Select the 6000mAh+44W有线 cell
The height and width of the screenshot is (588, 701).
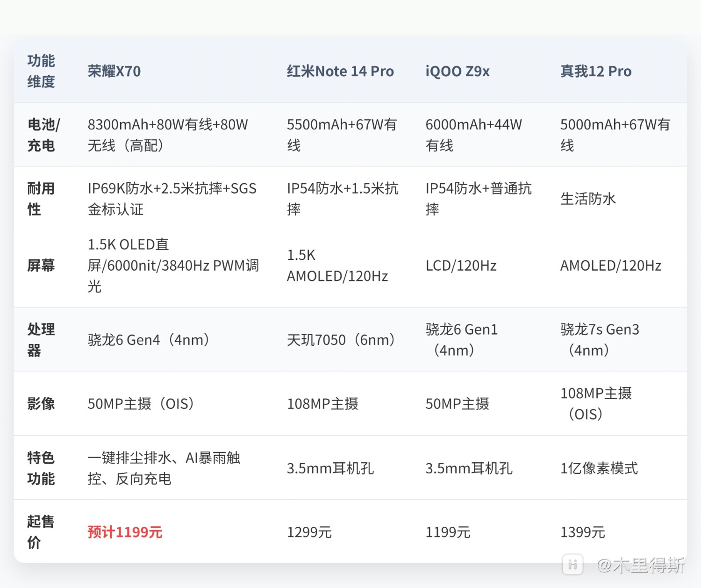474,135
